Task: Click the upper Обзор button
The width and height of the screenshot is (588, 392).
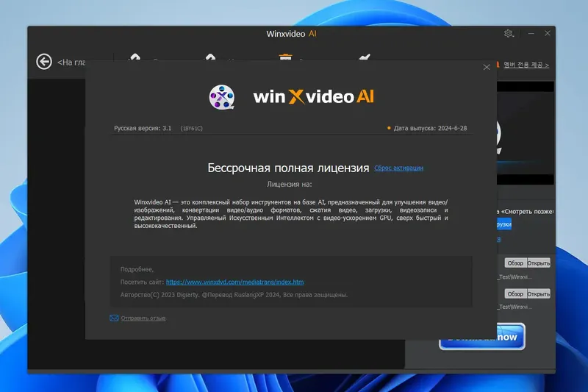Action: [x=515, y=263]
